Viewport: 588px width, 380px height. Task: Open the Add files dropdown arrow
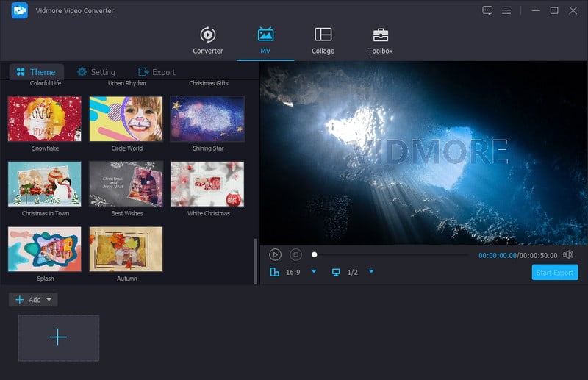[x=49, y=300]
